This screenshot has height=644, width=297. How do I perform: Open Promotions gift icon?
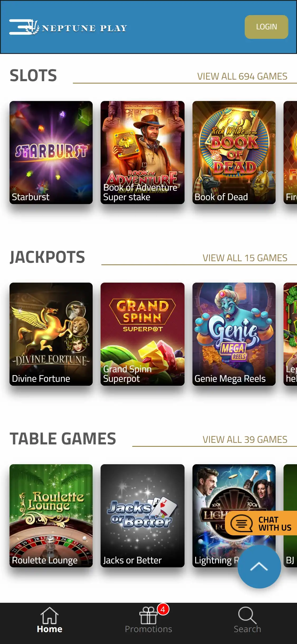pos(148,615)
